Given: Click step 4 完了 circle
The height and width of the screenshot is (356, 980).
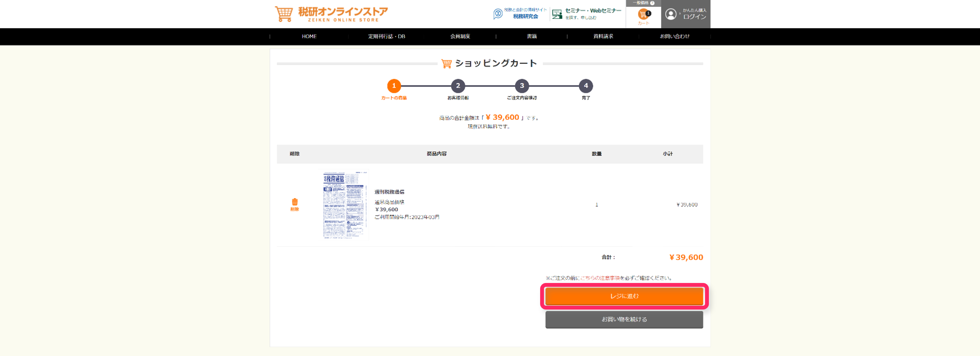Looking at the screenshot, I should pyautogui.click(x=586, y=86).
